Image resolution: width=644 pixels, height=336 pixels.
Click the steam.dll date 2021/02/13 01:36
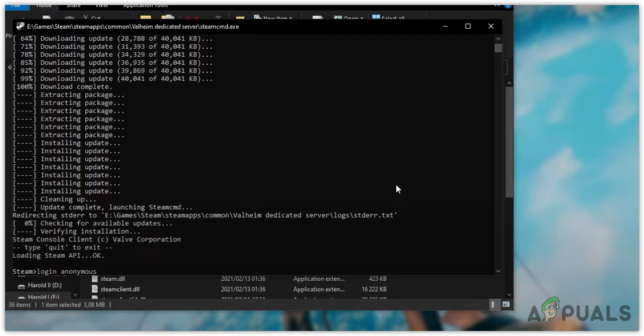(x=243, y=279)
